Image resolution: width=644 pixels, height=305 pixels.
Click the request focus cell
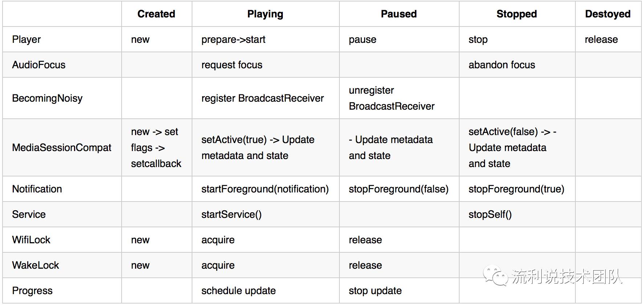[x=232, y=65]
